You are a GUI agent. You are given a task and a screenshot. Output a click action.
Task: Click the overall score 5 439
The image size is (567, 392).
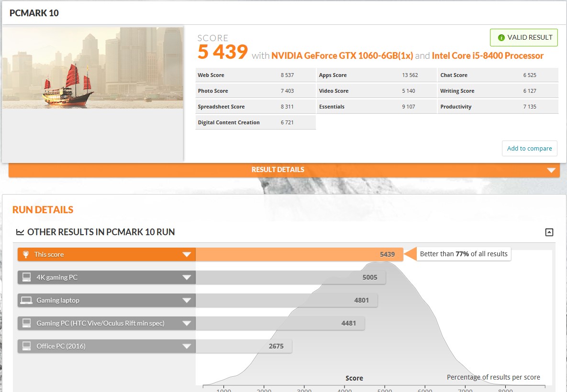223,52
